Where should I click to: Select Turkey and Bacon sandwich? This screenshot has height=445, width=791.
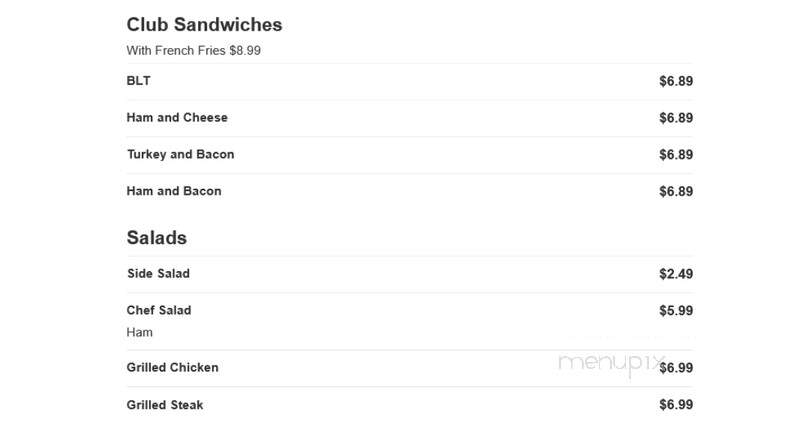pos(181,154)
